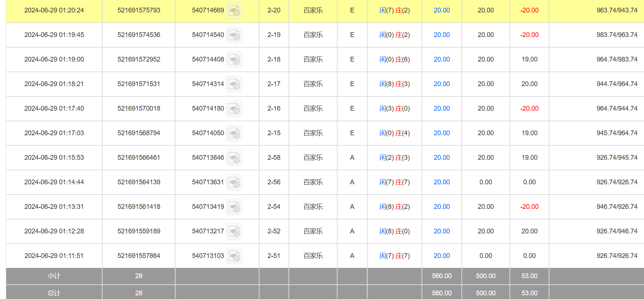Open video replay icon for game 540714669
Screen dimensions: 644x299
pyautogui.click(x=234, y=11)
